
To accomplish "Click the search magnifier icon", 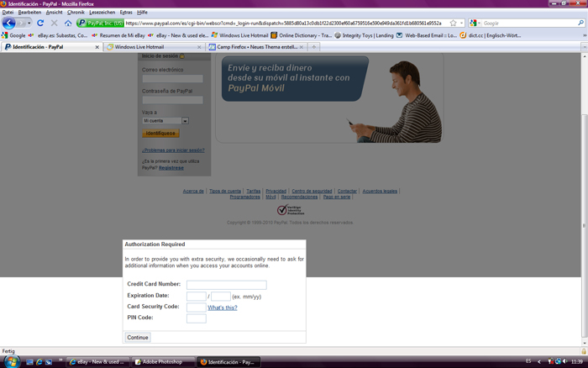I will click(581, 24).
